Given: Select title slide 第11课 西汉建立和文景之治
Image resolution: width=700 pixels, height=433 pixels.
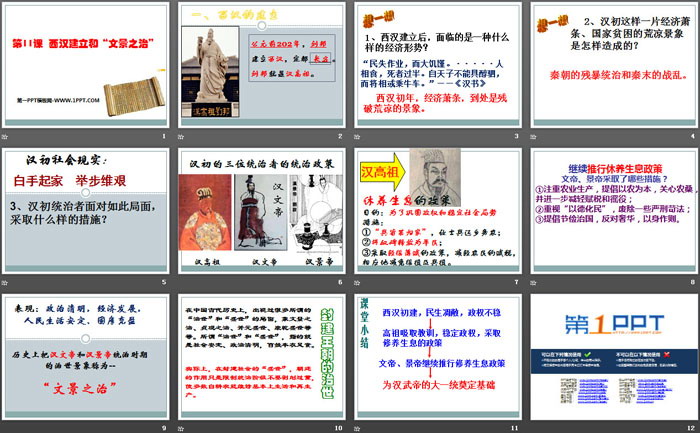Looking at the screenshot, I should pyautogui.click(x=86, y=65).
